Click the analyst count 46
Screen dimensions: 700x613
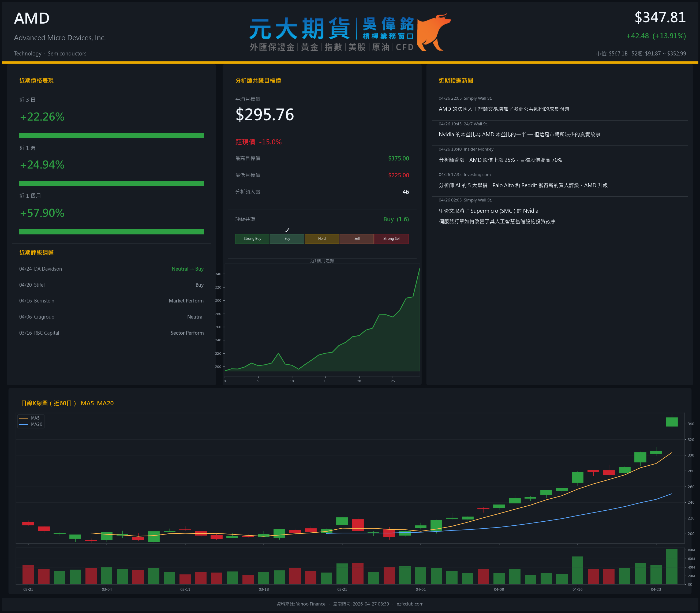[406, 192]
